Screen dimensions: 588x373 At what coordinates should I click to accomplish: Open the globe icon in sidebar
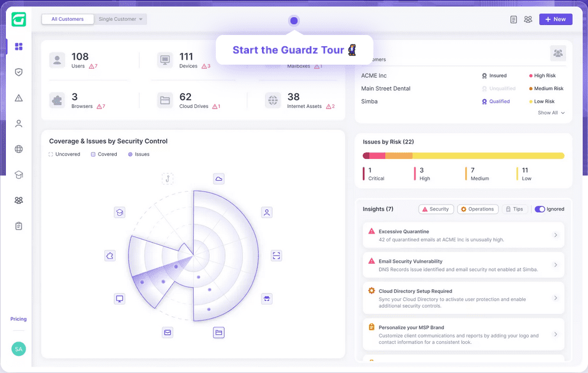click(x=19, y=149)
